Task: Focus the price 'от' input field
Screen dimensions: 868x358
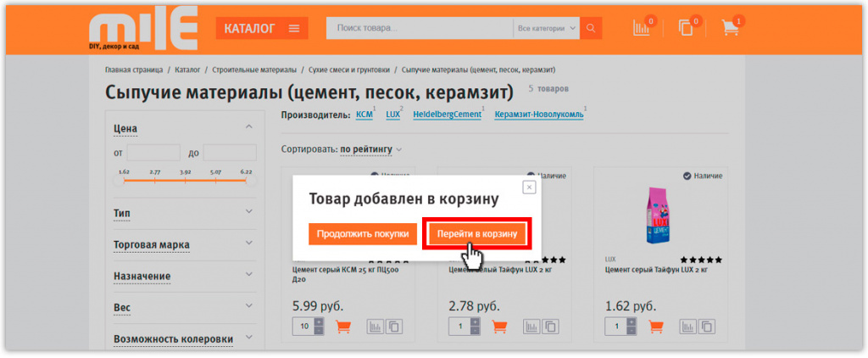Action: pyautogui.click(x=153, y=153)
